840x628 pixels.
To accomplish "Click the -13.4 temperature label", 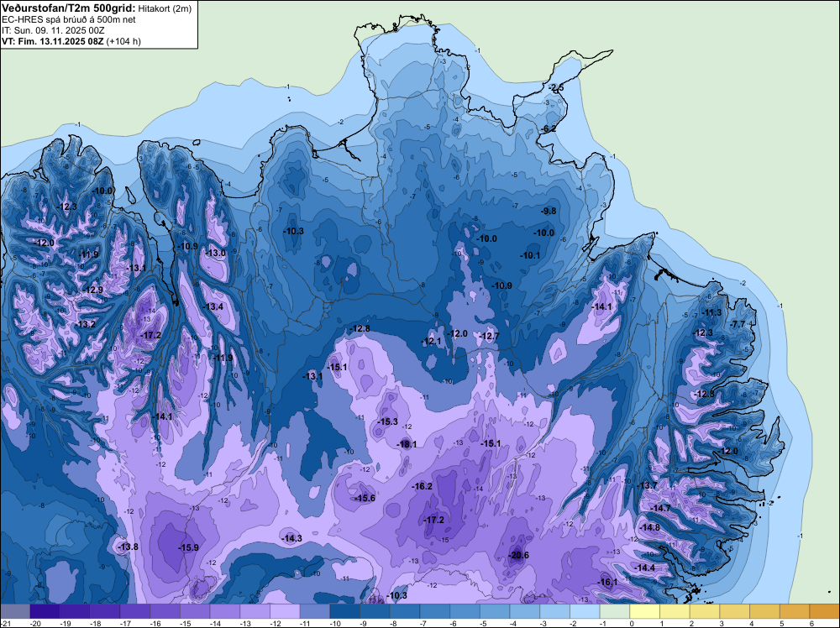I will [213, 306].
